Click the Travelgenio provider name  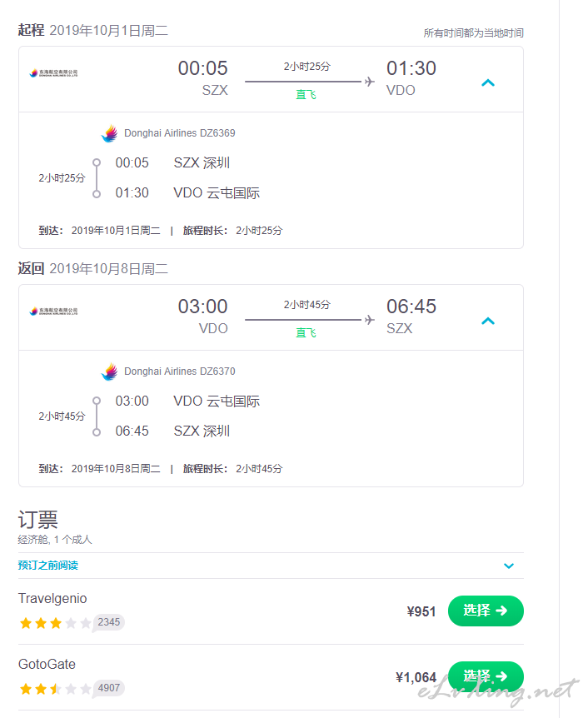(x=52, y=599)
